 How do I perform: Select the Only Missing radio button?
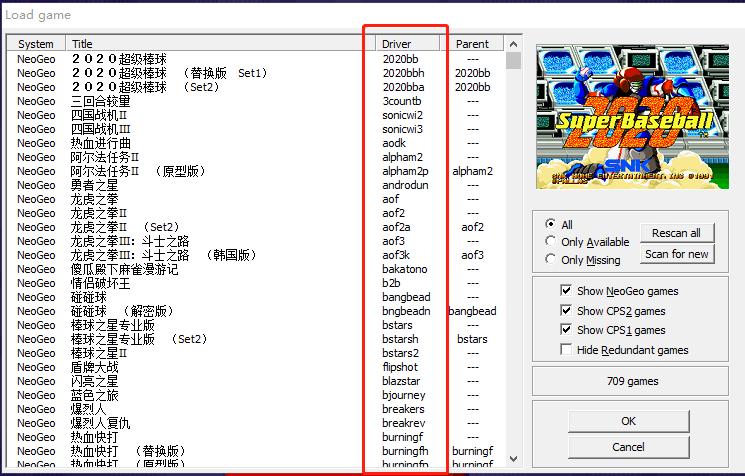click(551, 260)
